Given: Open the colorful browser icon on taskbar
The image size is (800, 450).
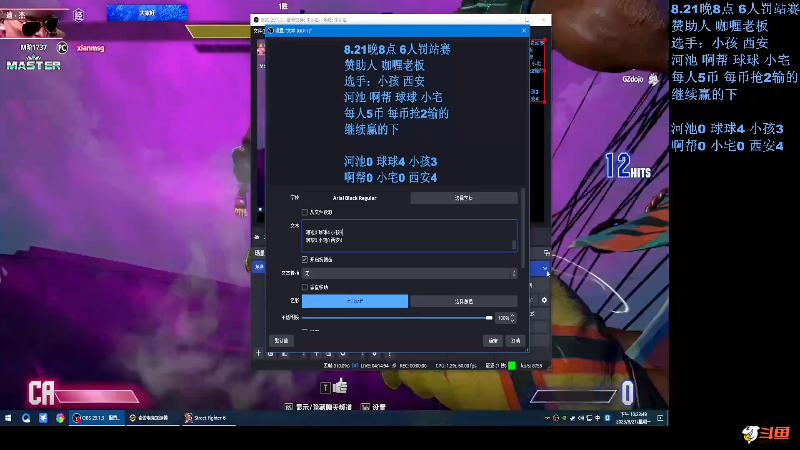Looking at the screenshot, I should tap(60, 418).
